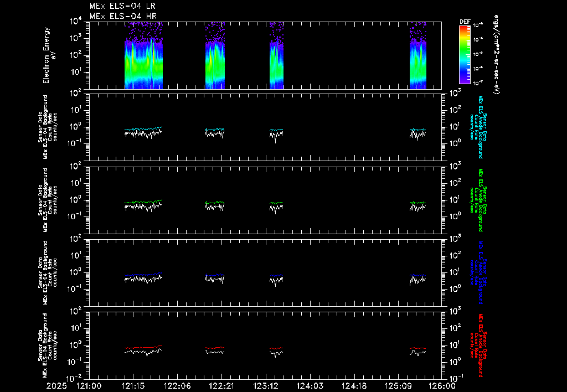Click the cyan background trace near 122:21
The width and height of the screenshot is (567, 392).
point(215,129)
